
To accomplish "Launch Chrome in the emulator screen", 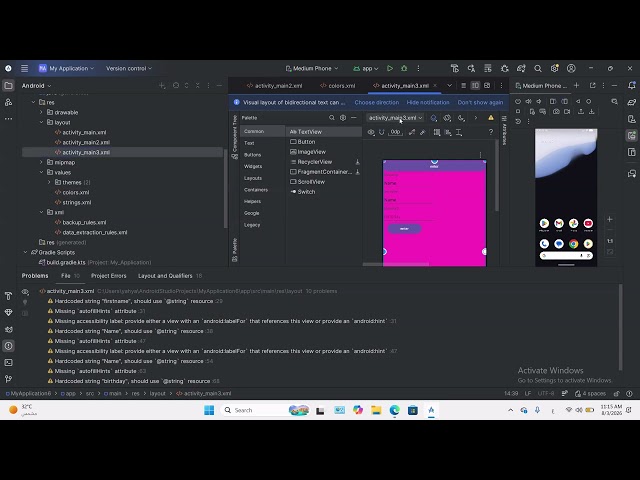I will (x=573, y=244).
